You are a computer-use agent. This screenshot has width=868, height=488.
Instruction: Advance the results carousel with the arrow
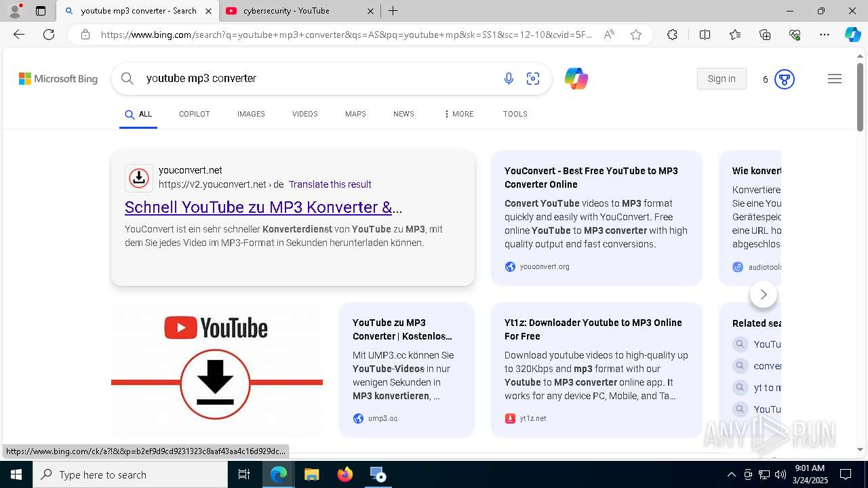coord(764,294)
